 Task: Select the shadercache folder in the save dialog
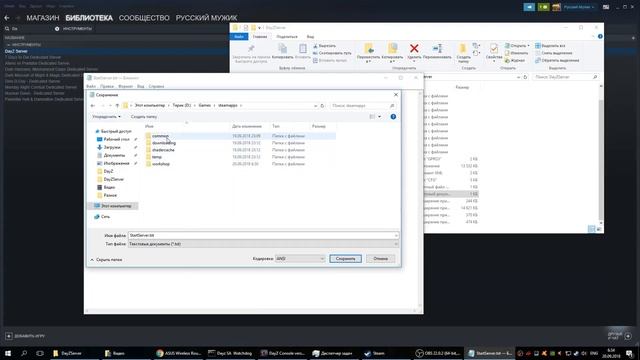[x=163, y=150]
